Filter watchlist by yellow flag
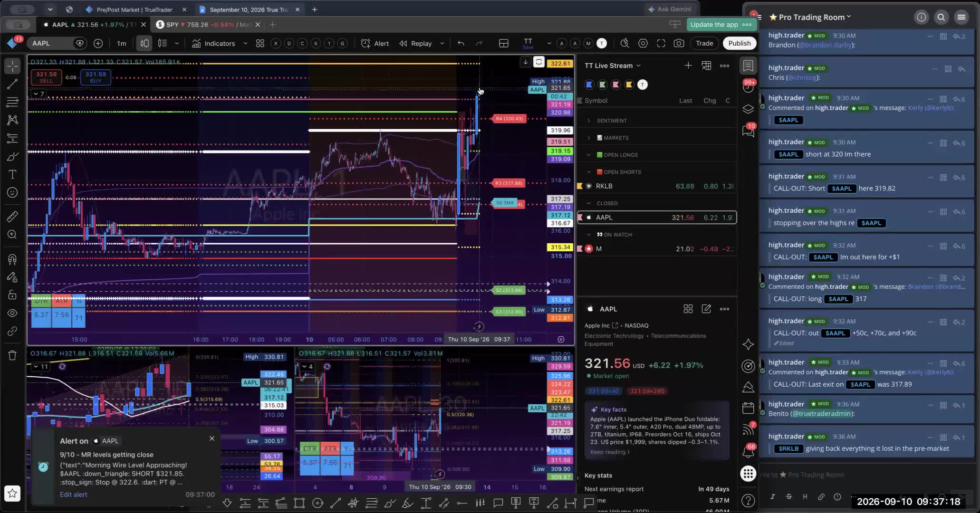 (629, 85)
